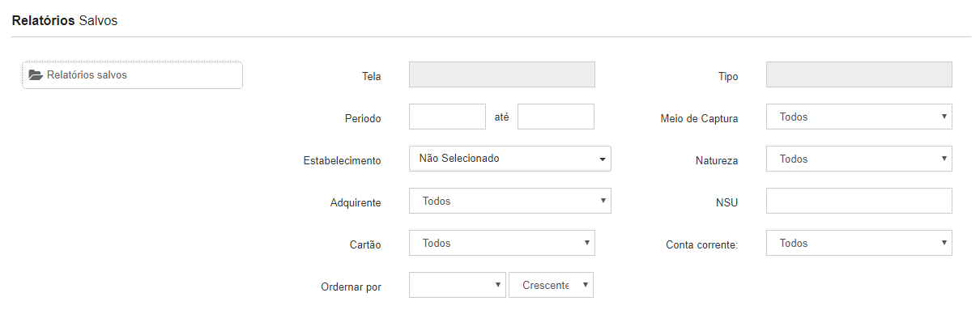
Task: Click the NSU input field
Action: tap(859, 201)
